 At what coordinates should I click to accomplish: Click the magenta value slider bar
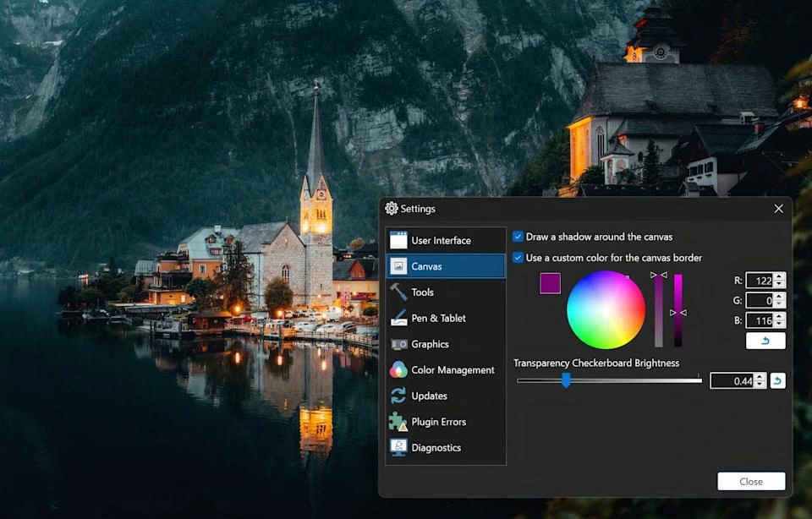coord(678,310)
